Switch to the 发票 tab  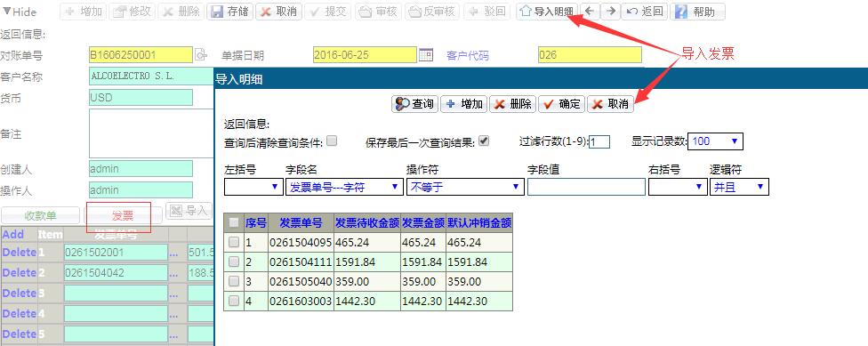point(123,216)
